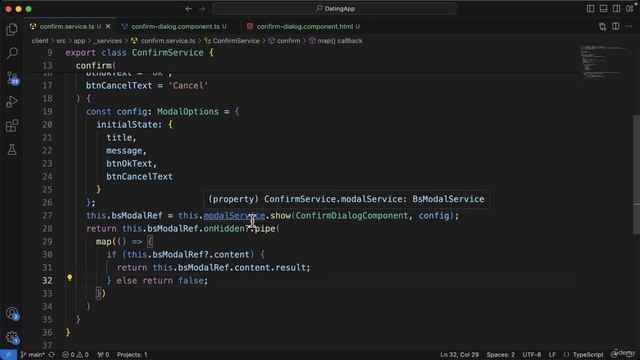
Task: Click onHidden on line 28
Action: 224,229
